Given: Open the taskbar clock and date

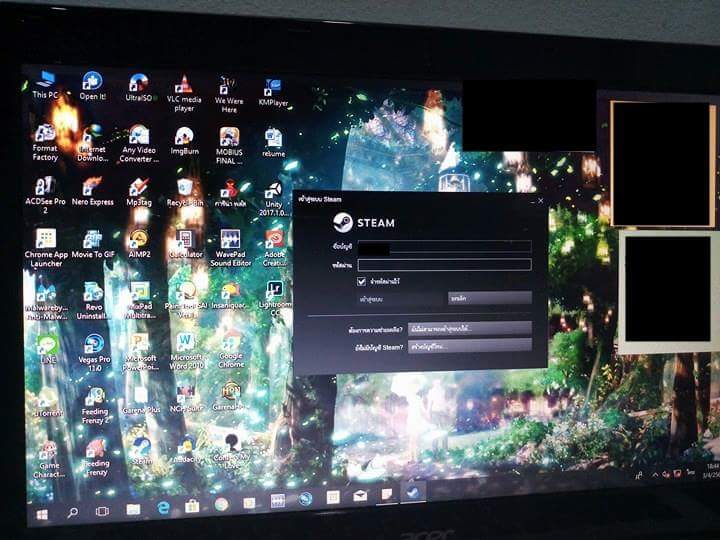Looking at the screenshot, I should click(712, 470).
